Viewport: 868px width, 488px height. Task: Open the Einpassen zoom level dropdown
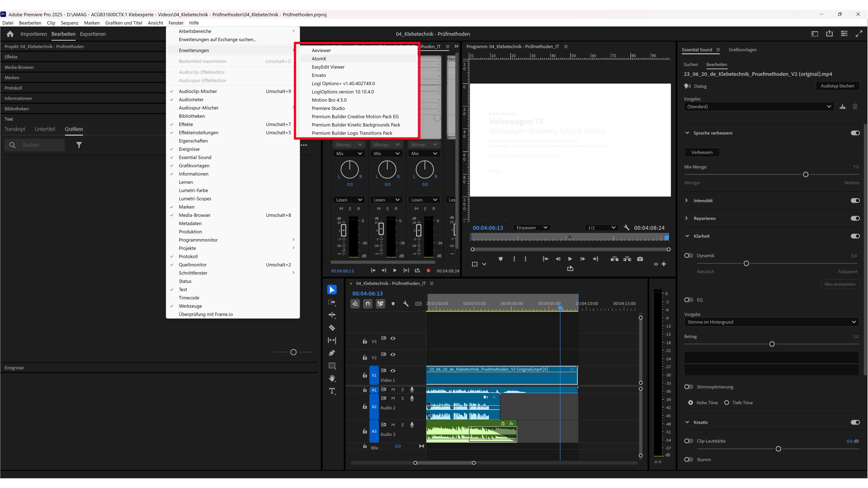click(x=531, y=228)
